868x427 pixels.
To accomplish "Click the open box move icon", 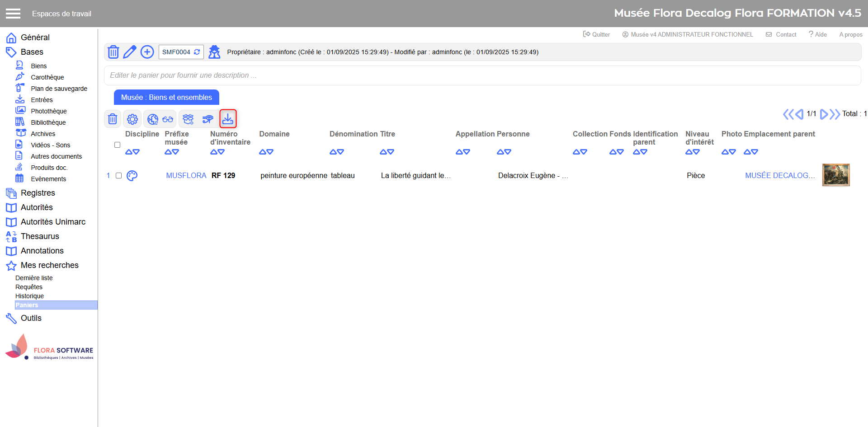I will 188,119.
